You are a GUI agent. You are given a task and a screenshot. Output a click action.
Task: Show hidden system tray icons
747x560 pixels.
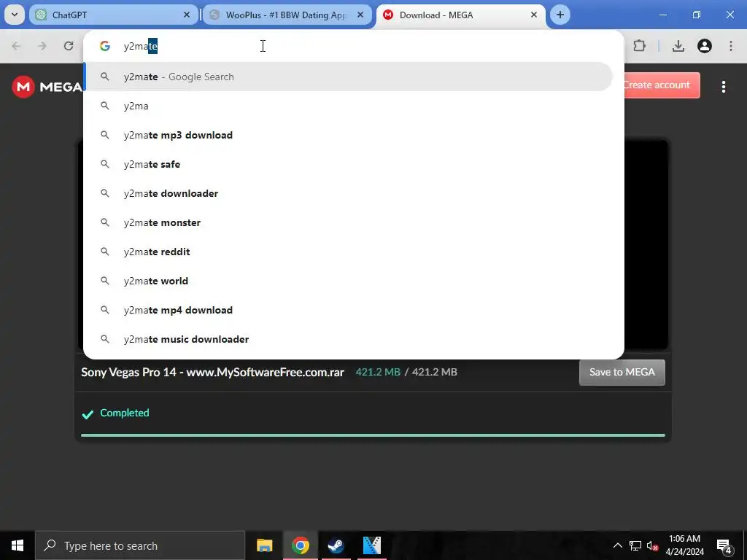617,545
